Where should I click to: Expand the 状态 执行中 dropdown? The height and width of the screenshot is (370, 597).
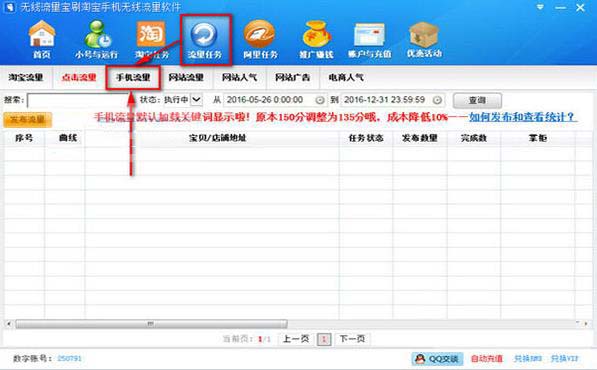point(196,100)
